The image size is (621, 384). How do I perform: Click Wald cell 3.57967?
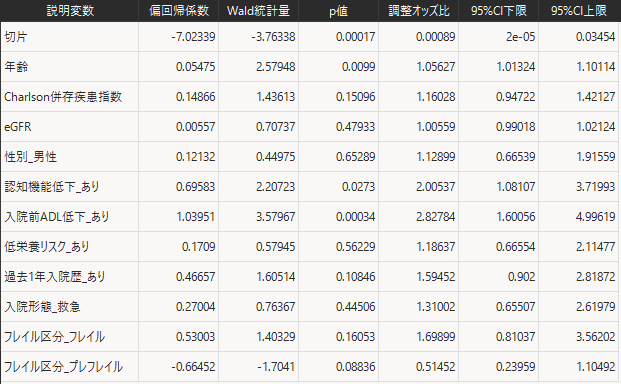[259, 217]
